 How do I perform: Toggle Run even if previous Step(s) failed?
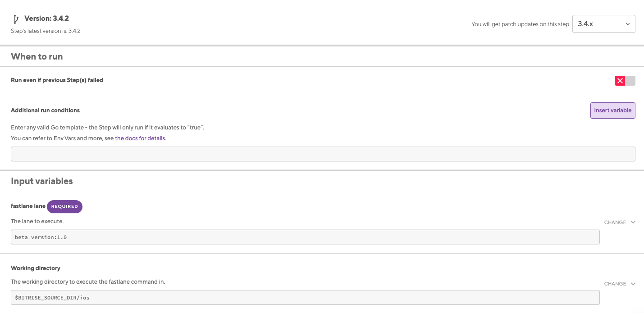(x=625, y=81)
